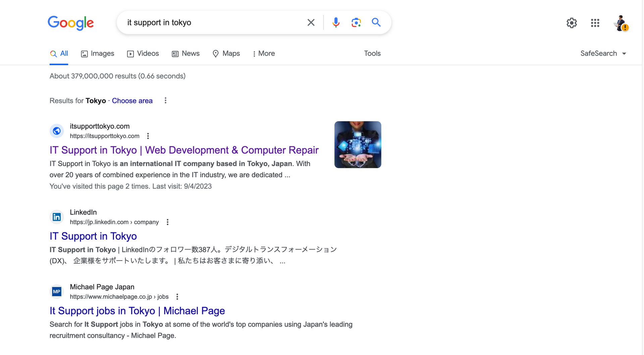
Task: Click the 'LinkedIn' site name text
Action: pyautogui.click(x=83, y=212)
